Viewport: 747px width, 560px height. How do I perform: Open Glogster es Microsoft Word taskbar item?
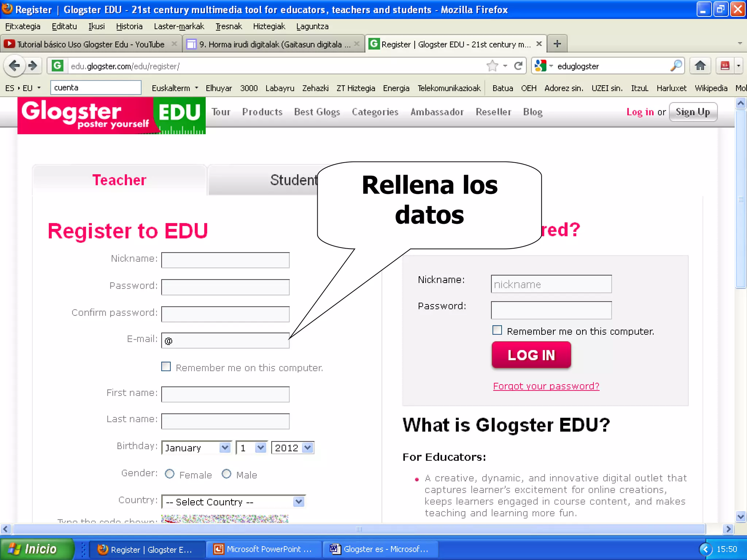pyautogui.click(x=380, y=549)
